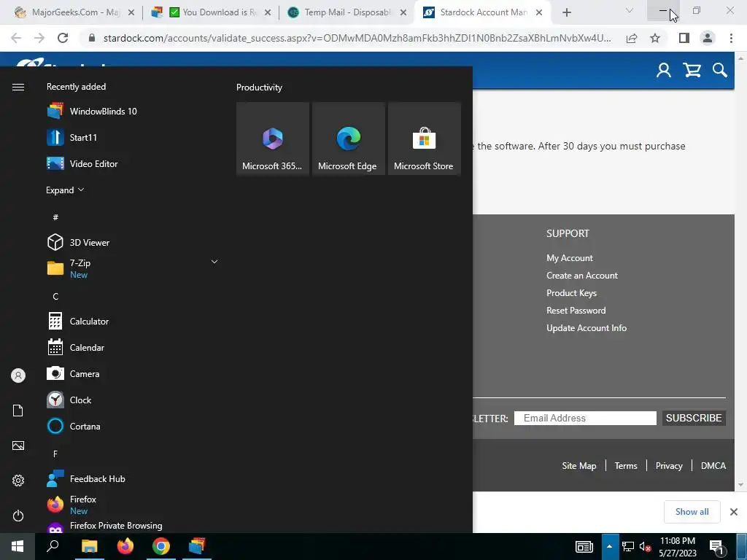Share this page from the address bar

[632, 38]
